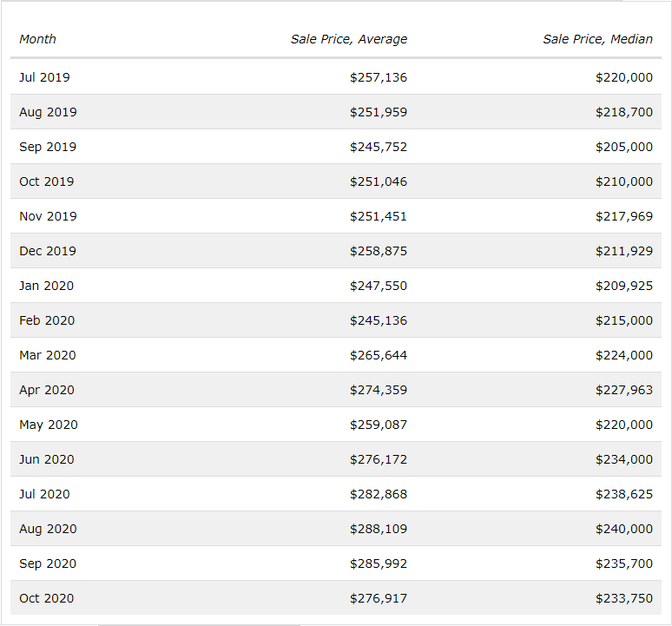
Task: Select the Jul 2020 row label
Action: point(44,494)
